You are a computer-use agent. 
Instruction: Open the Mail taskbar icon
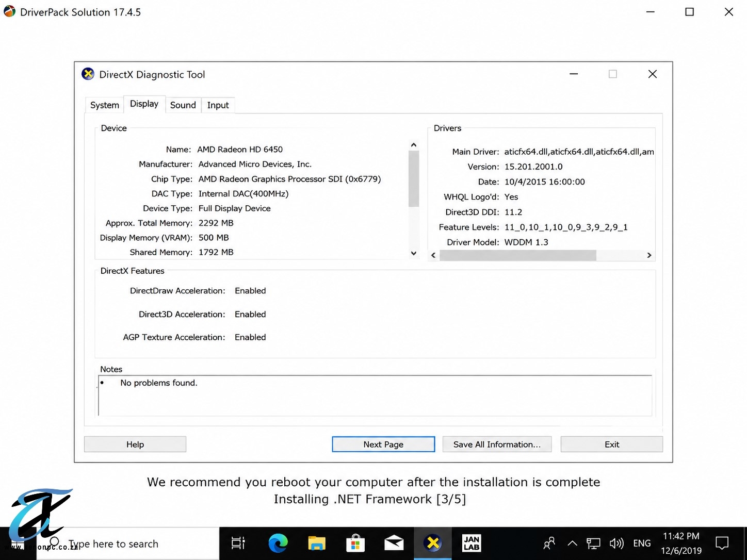point(394,543)
